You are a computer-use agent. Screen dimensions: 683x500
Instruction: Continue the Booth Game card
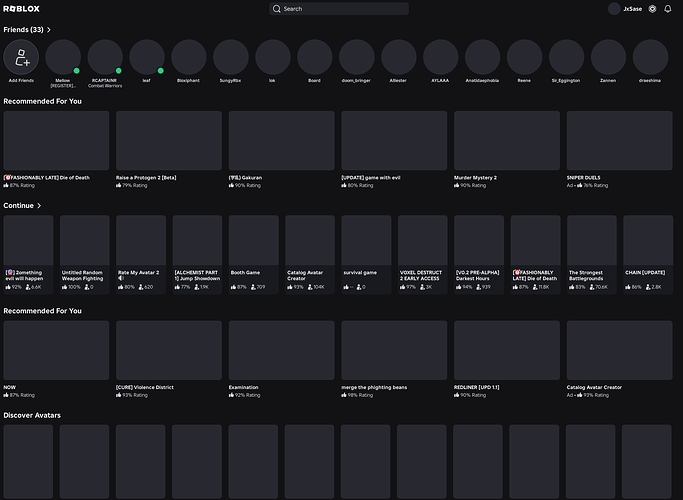(x=254, y=254)
